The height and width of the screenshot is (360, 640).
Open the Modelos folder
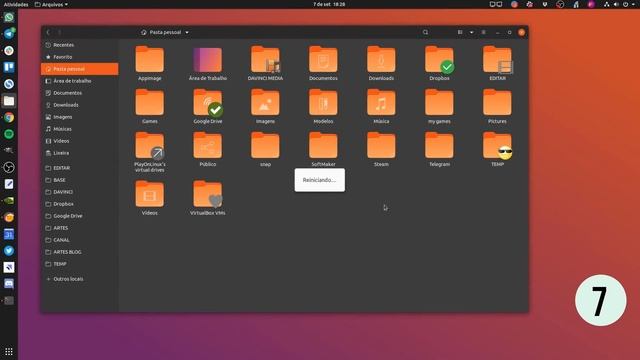(x=323, y=106)
